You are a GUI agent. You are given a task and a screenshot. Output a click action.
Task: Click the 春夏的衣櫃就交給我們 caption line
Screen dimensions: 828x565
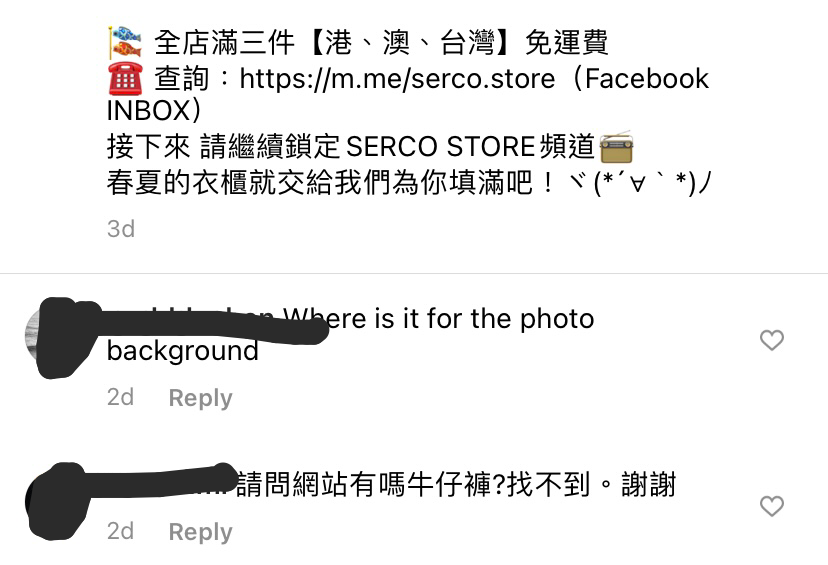320,183
